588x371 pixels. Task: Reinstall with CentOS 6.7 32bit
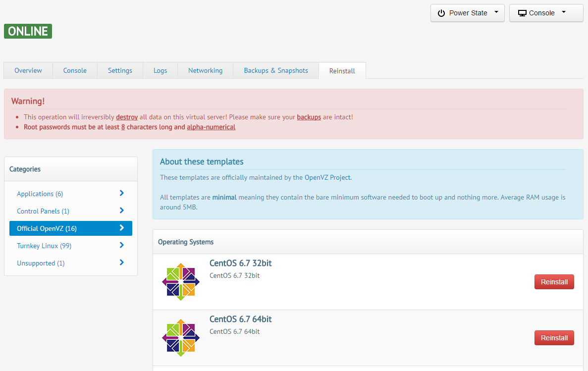[554, 282]
